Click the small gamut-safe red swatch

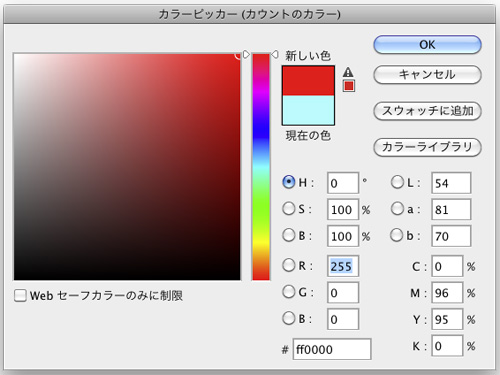349,86
